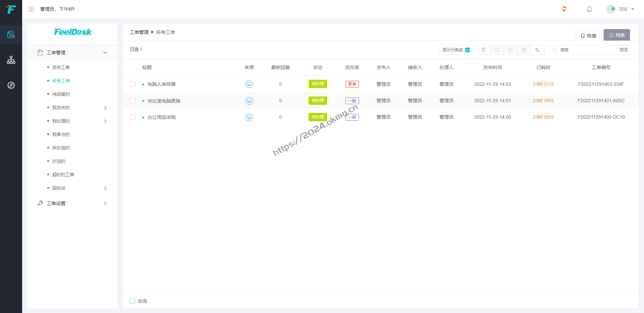
Task: Enable the 全选 select-all checkbox
Action: click(132, 301)
